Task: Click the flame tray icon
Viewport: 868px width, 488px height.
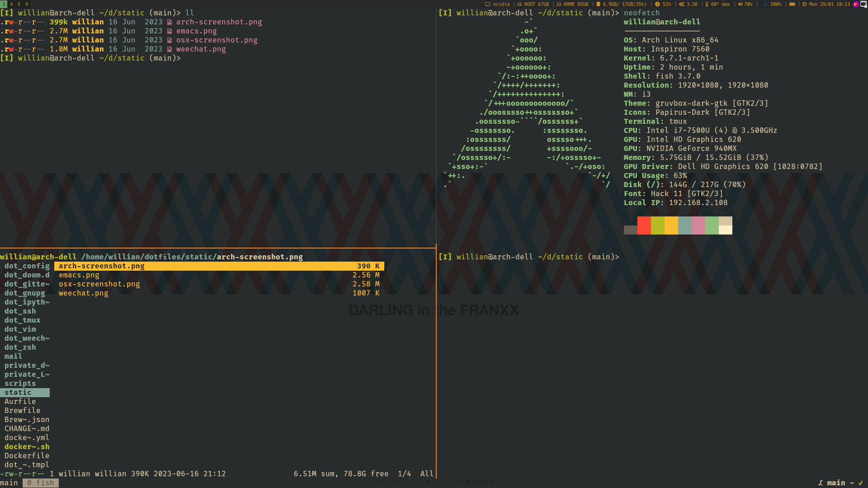Action: point(855,4)
